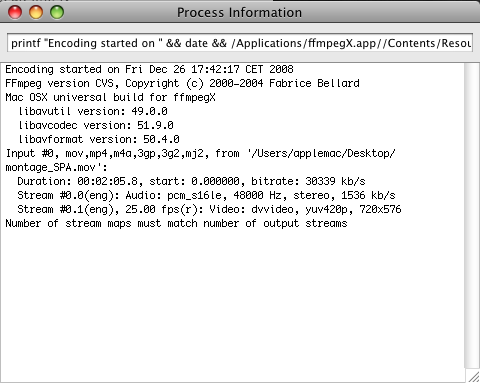Image resolution: width=480 pixels, height=383 pixels.
Task: Click the "Input #0, mov,mp4,m4a" line
Action: [x=200, y=153]
